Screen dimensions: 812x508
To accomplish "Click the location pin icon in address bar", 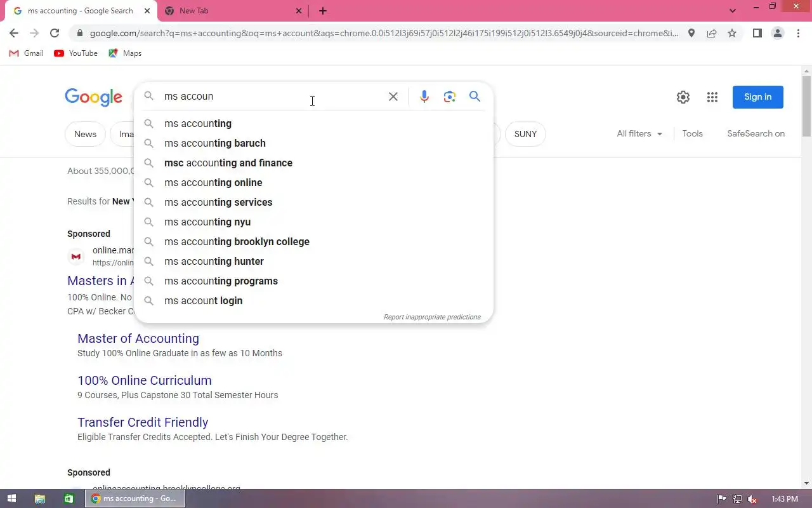I will [691, 33].
